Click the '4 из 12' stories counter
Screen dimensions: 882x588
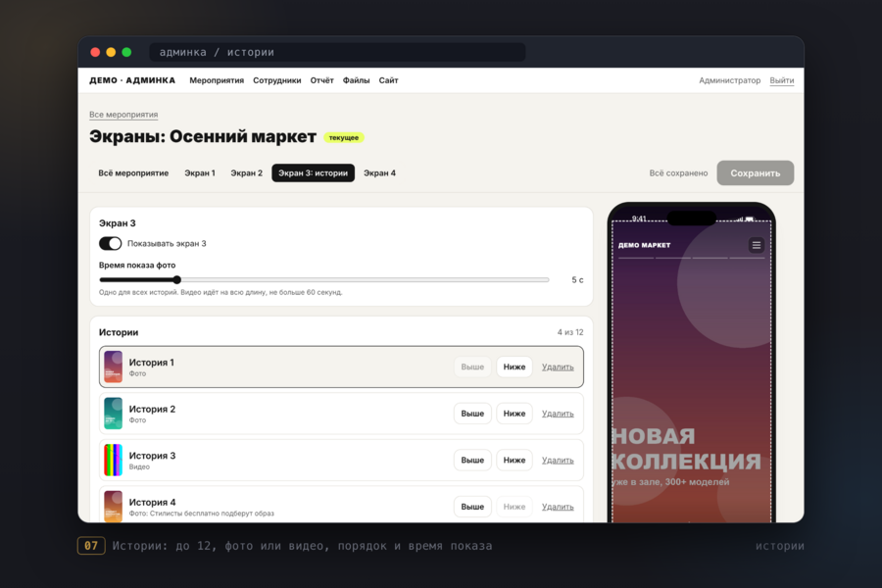570,332
